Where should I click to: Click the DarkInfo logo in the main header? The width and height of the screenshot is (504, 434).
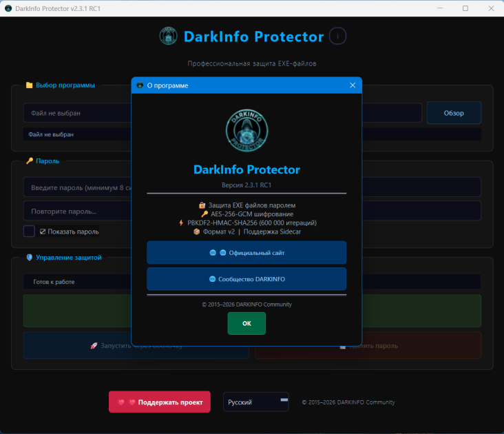169,36
